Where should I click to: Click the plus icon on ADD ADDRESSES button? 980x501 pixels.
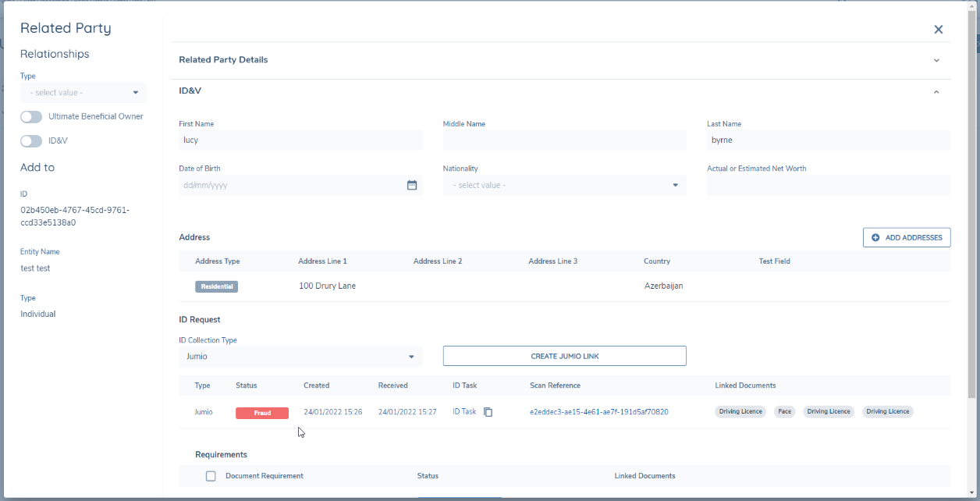(875, 237)
